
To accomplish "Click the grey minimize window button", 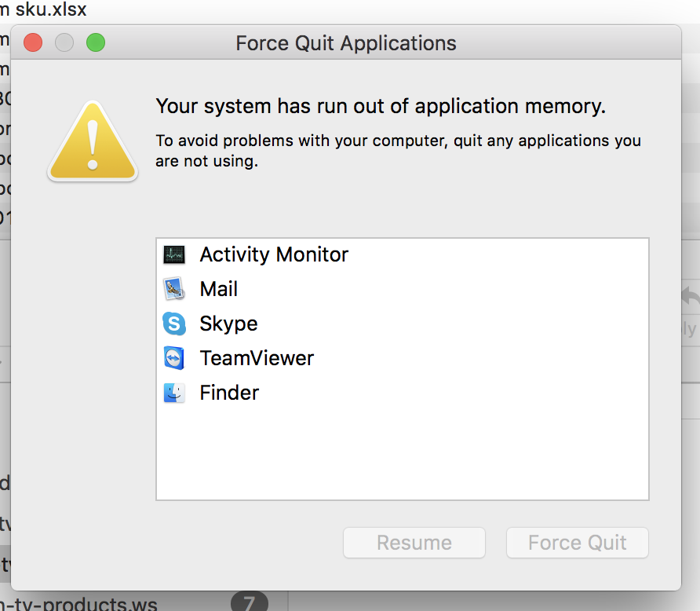I will (x=64, y=42).
